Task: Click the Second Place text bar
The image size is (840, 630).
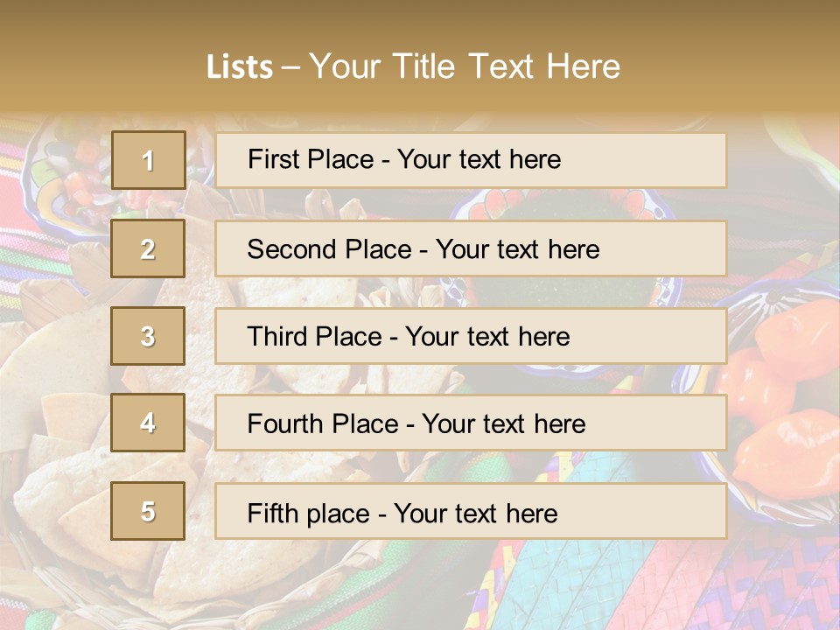Action: (x=471, y=248)
